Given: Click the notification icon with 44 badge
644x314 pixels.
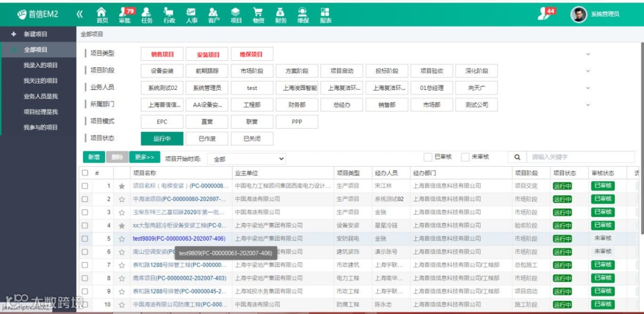Looking at the screenshot, I should [x=546, y=13].
